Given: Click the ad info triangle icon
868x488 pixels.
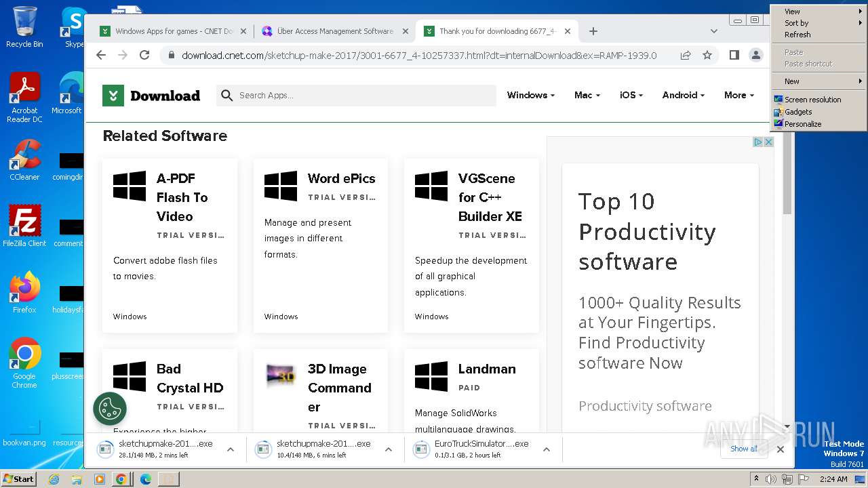Looking at the screenshot, I should click(x=758, y=142).
